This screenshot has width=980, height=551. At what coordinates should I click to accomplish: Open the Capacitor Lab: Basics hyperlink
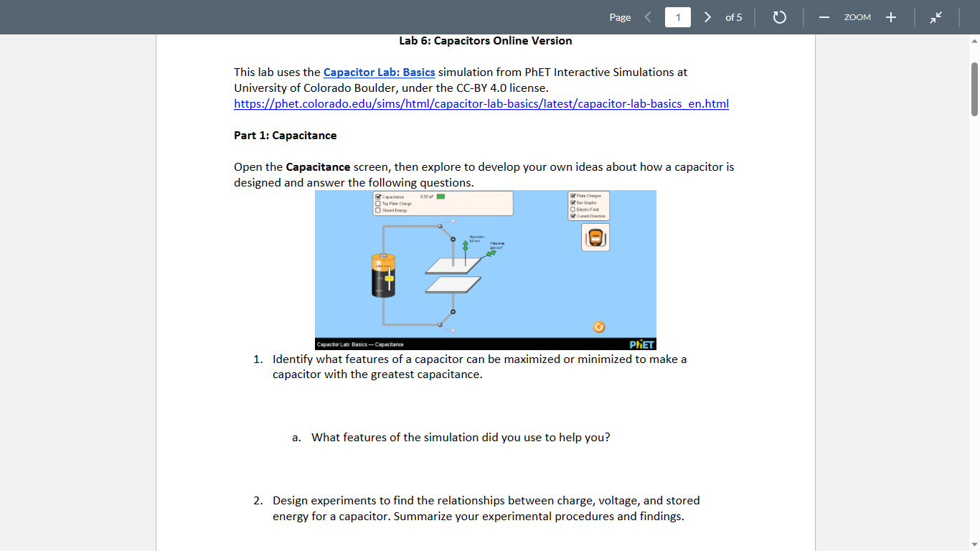tap(380, 72)
